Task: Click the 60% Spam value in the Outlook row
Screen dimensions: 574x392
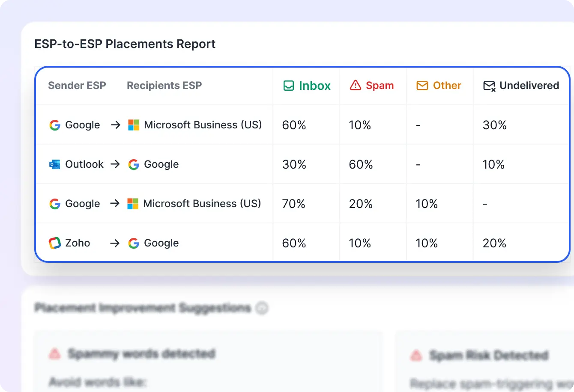Action: pos(361,164)
